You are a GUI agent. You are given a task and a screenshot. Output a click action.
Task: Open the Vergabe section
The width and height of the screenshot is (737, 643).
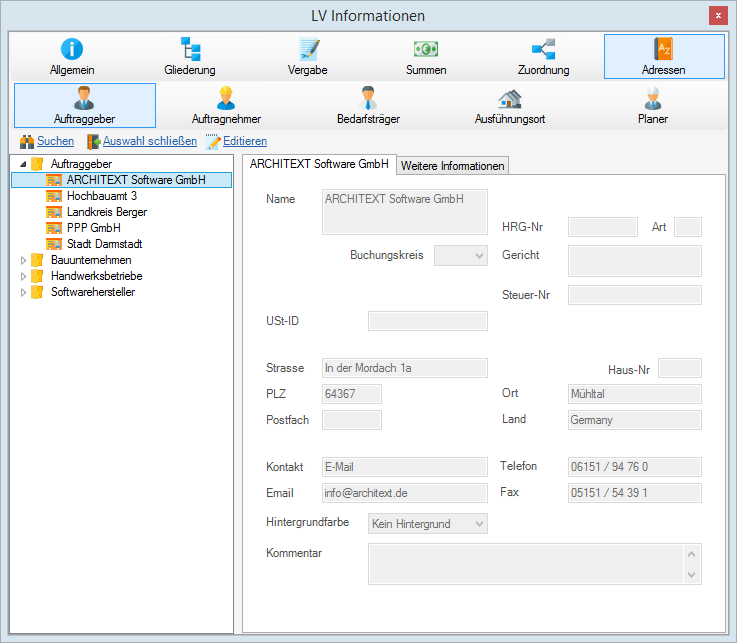pos(308,56)
